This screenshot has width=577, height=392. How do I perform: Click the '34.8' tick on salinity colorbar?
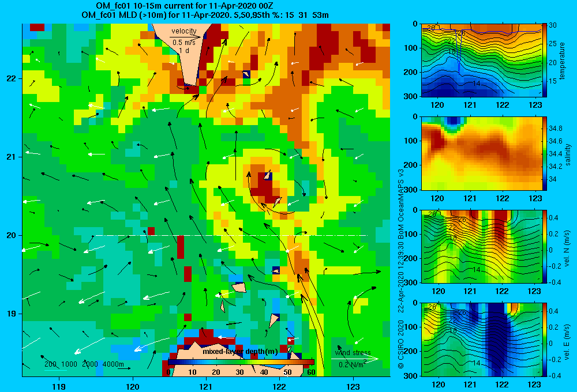(555, 129)
